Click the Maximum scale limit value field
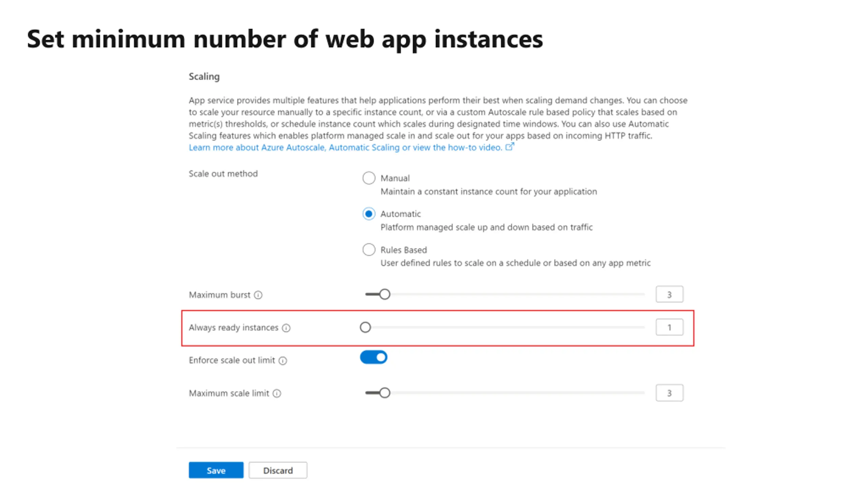Viewport: 868px width, 488px height. coord(669,393)
